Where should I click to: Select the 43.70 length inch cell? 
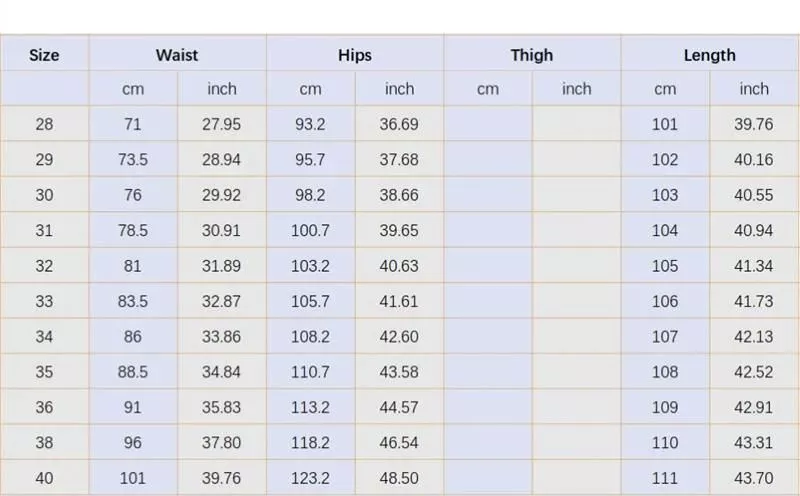[x=754, y=478]
